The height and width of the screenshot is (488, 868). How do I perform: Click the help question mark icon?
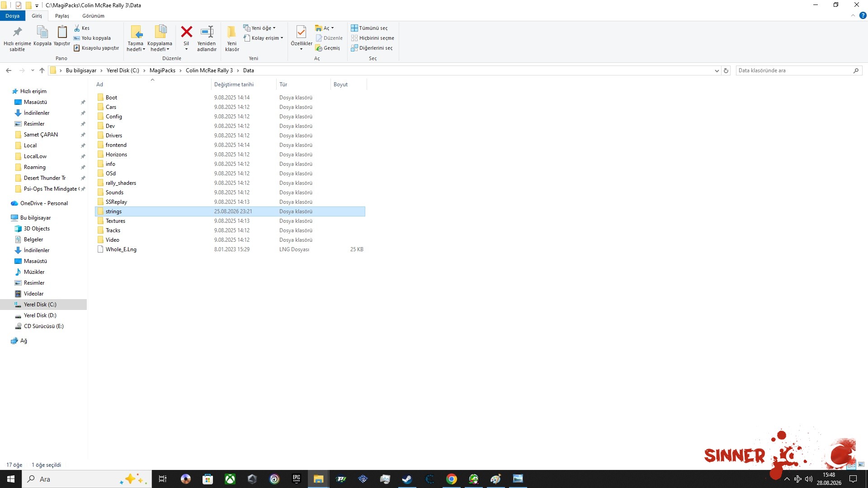click(x=863, y=15)
